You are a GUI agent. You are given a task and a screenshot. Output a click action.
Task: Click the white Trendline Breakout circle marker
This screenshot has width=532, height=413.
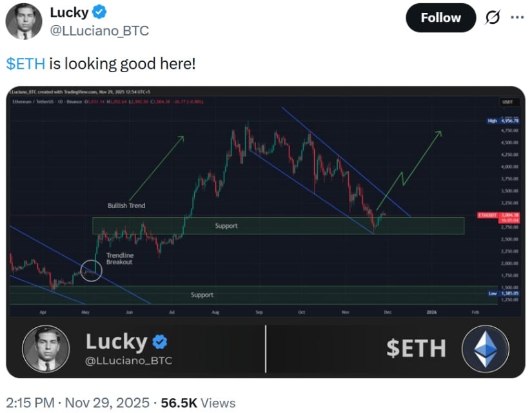point(92,271)
